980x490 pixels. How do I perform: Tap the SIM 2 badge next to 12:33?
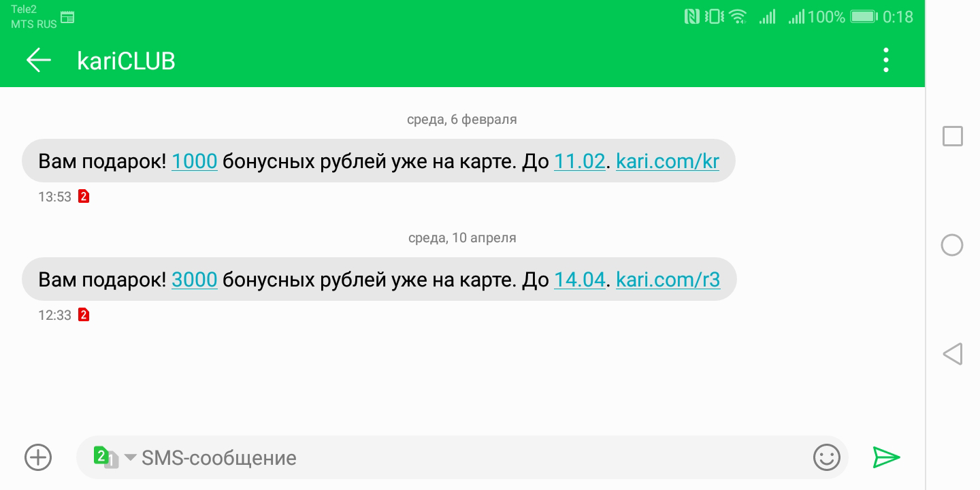pyautogui.click(x=84, y=315)
